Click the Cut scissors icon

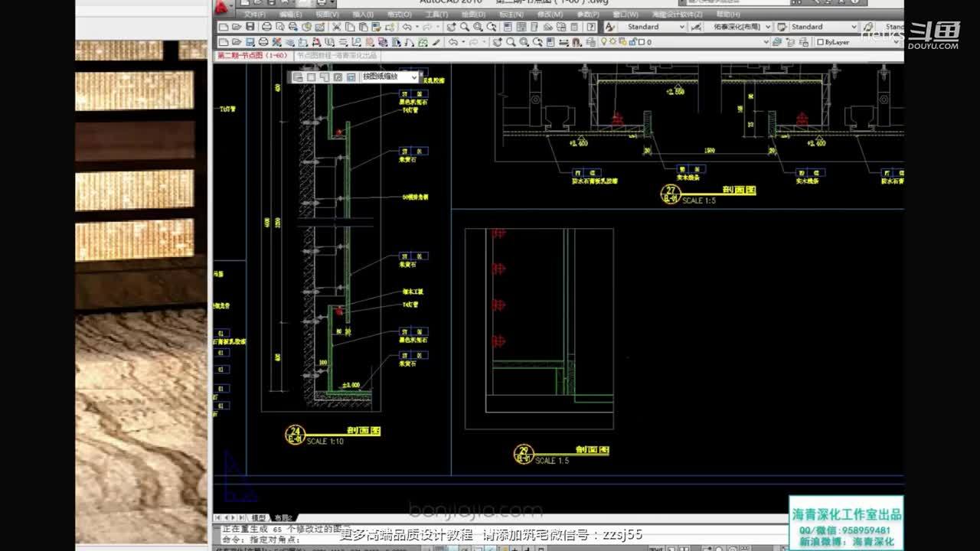(x=336, y=27)
